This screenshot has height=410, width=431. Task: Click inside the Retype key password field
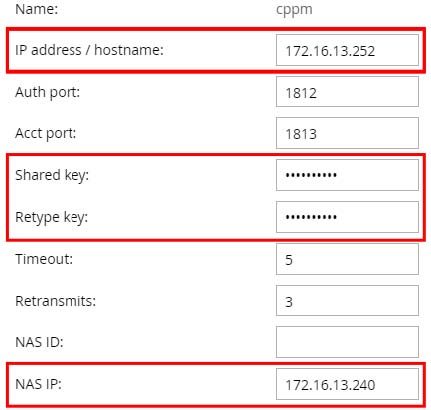coord(347,217)
